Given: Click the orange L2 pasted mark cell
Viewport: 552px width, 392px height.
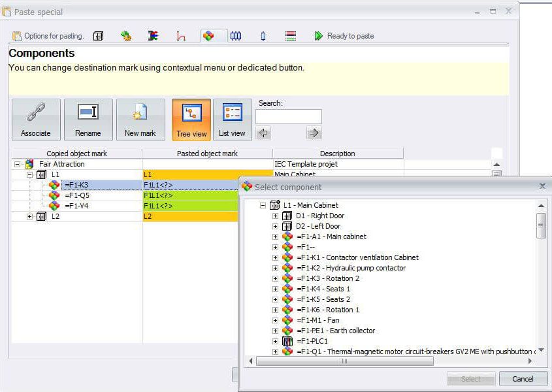Looking at the screenshot, I should click(191, 216).
